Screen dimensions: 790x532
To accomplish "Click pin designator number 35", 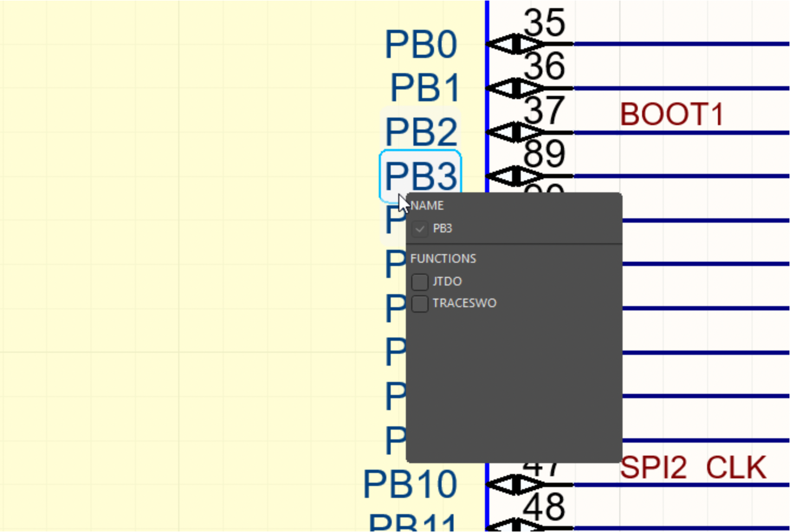I will point(545,23).
